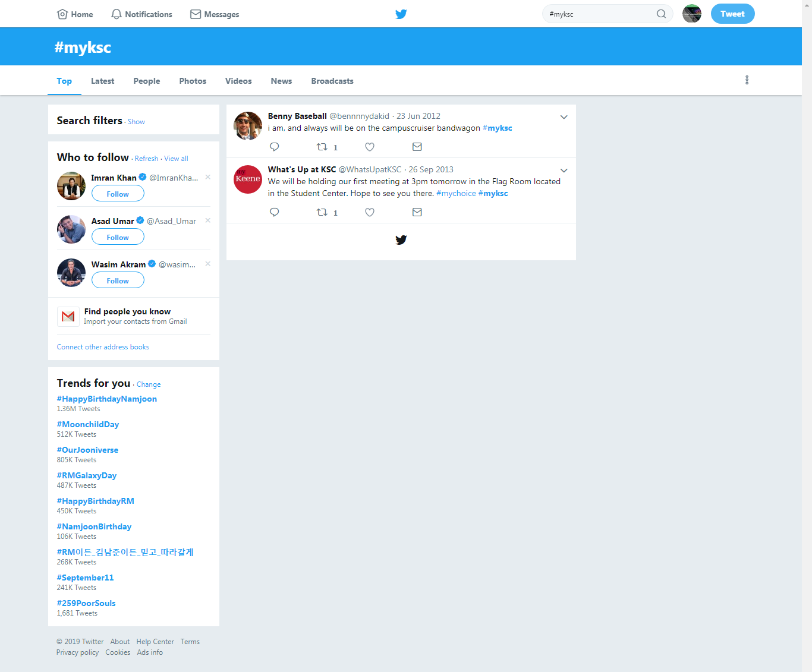
Task: Open Messages
Action: (215, 14)
